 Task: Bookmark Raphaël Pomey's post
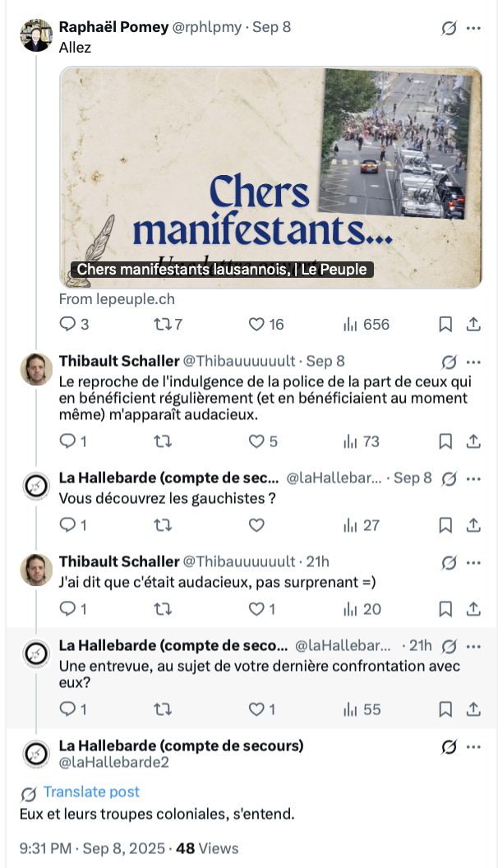tap(445, 325)
